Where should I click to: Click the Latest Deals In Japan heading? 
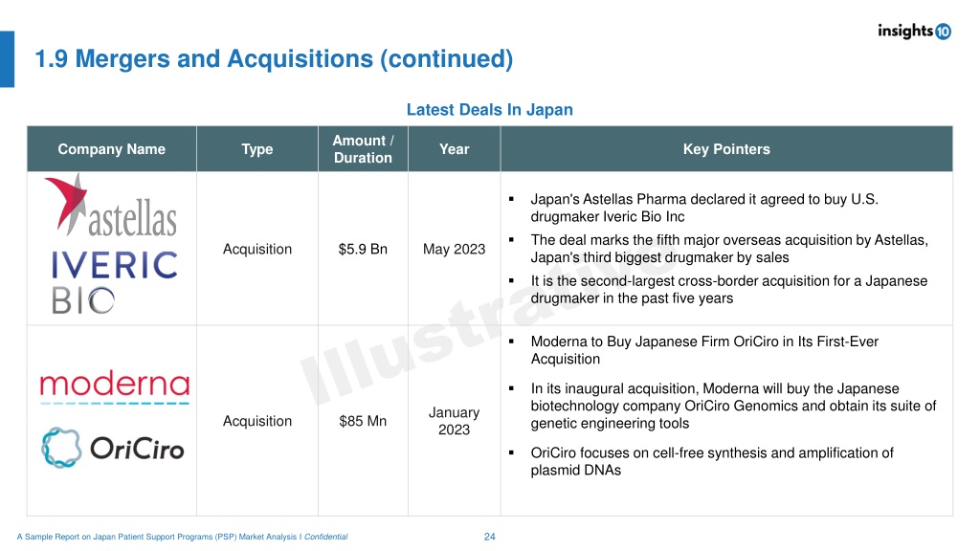click(x=489, y=109)
